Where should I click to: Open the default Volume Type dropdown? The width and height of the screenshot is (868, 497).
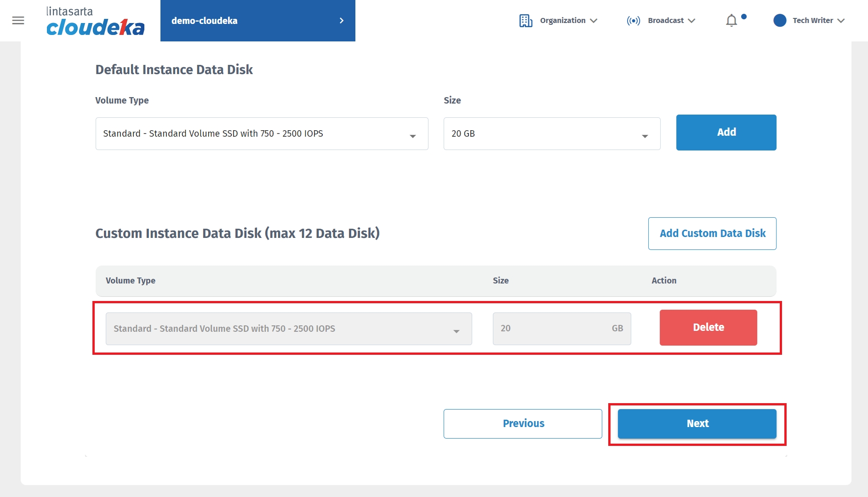tap(262, 133)
